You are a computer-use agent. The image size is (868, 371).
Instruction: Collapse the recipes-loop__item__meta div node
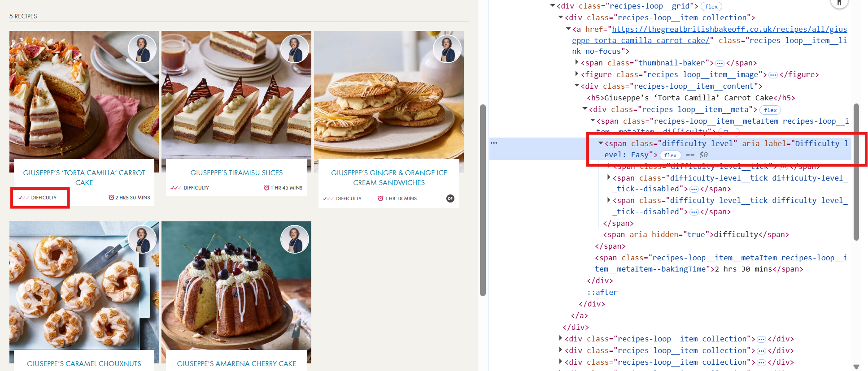[585, 109]
